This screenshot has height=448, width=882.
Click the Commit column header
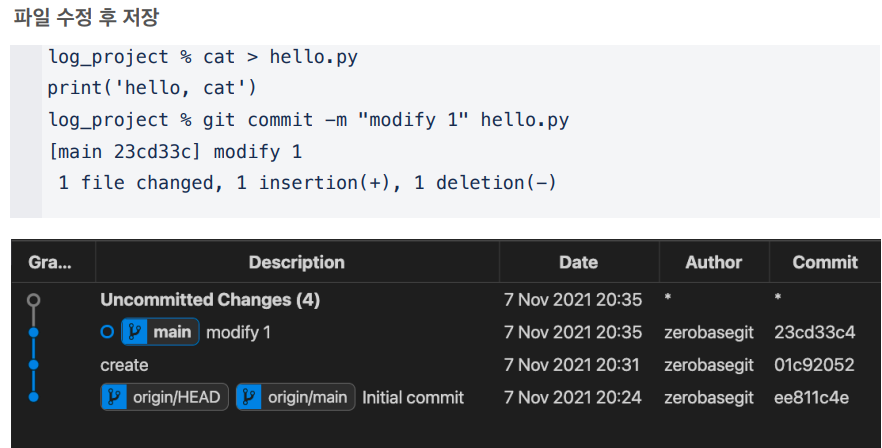click(825, 262)
